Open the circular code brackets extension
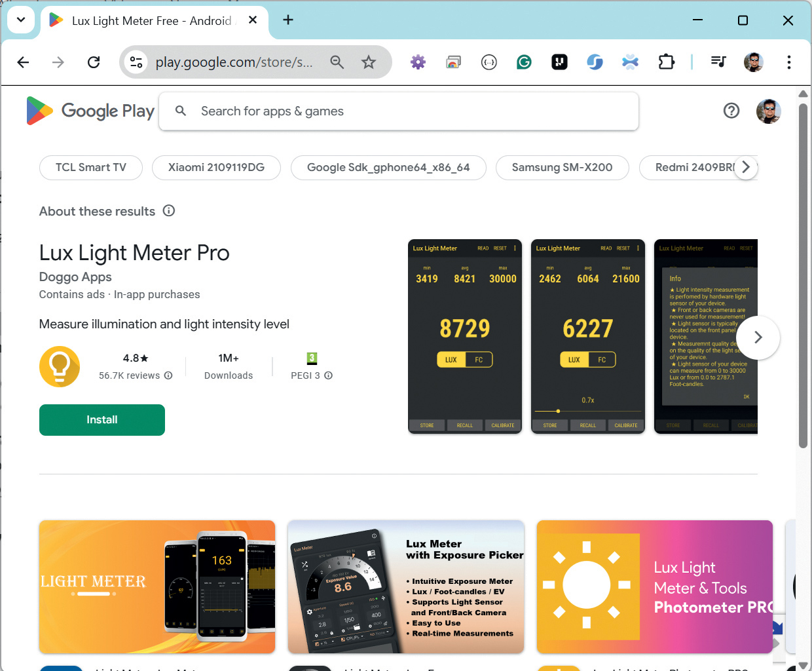The height and width of the screenshot is (671, 812). (x=489, y=62)
